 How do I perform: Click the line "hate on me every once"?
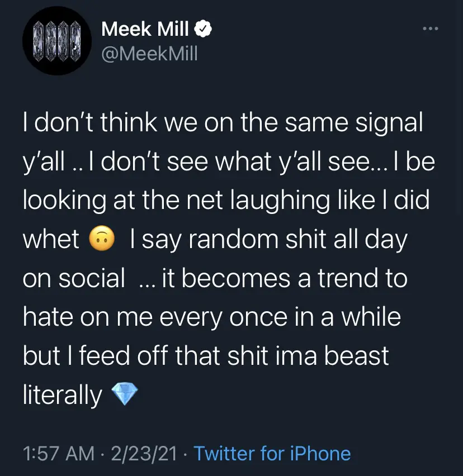coord(212,317)
